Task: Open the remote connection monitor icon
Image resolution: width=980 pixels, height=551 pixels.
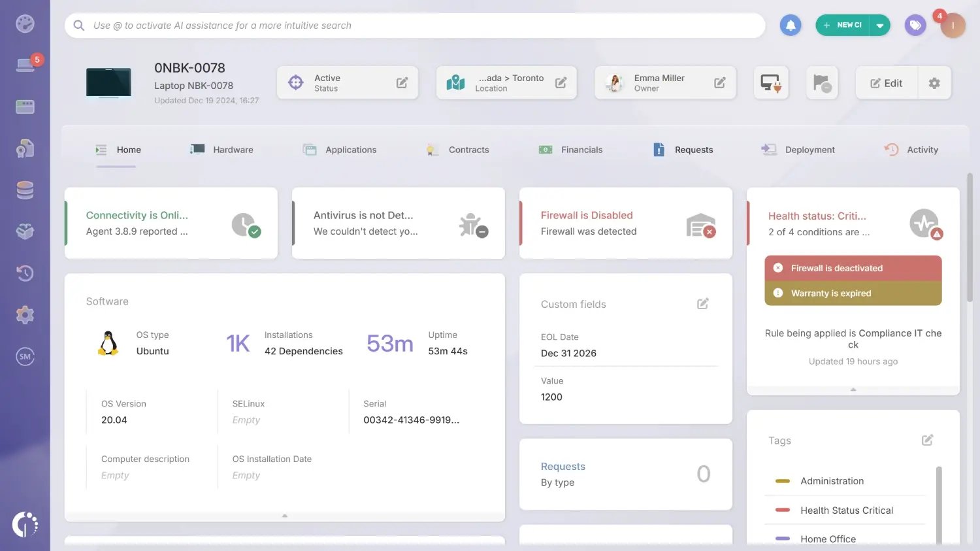Action: (771, 82)
